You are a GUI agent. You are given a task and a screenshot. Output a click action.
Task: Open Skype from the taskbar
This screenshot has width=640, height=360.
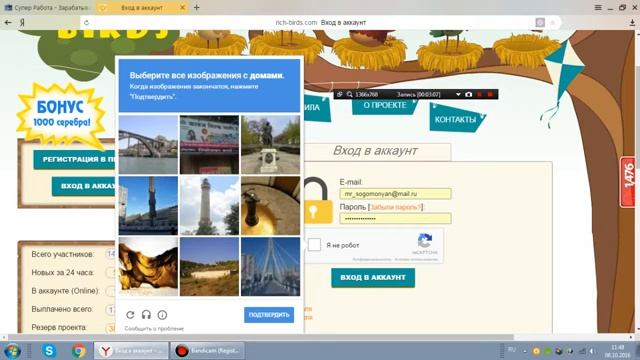tap(49, 351)
